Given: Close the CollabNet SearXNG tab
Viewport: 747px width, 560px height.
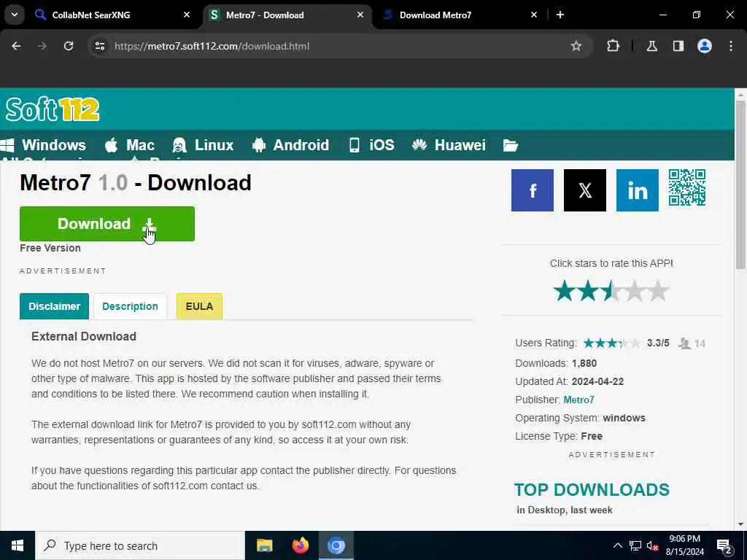Looking at the screenshot, I should click(x=187, y=15).
